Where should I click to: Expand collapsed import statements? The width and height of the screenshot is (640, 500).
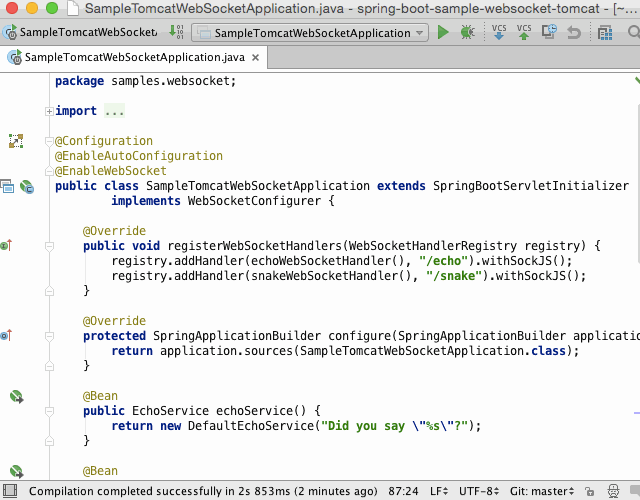point(49,111)
